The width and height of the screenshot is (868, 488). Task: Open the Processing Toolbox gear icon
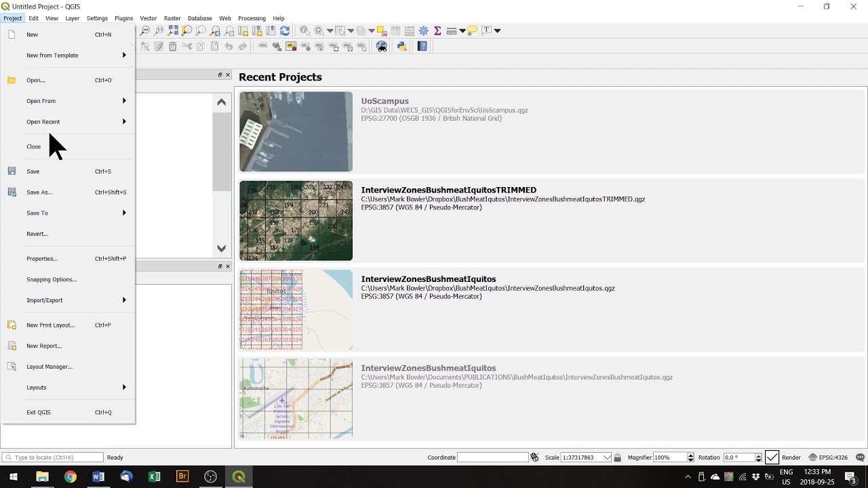pos(423,30)
